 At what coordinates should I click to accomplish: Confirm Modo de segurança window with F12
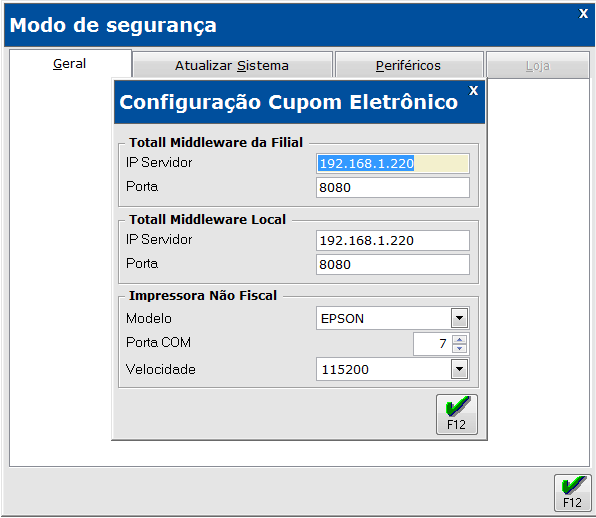(572, 493)
